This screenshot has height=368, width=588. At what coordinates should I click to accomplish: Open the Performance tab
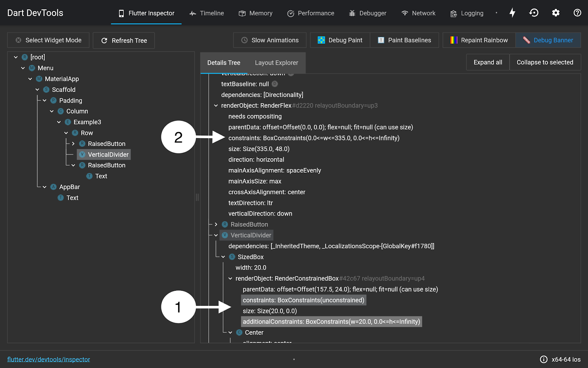tap(311, 13)
